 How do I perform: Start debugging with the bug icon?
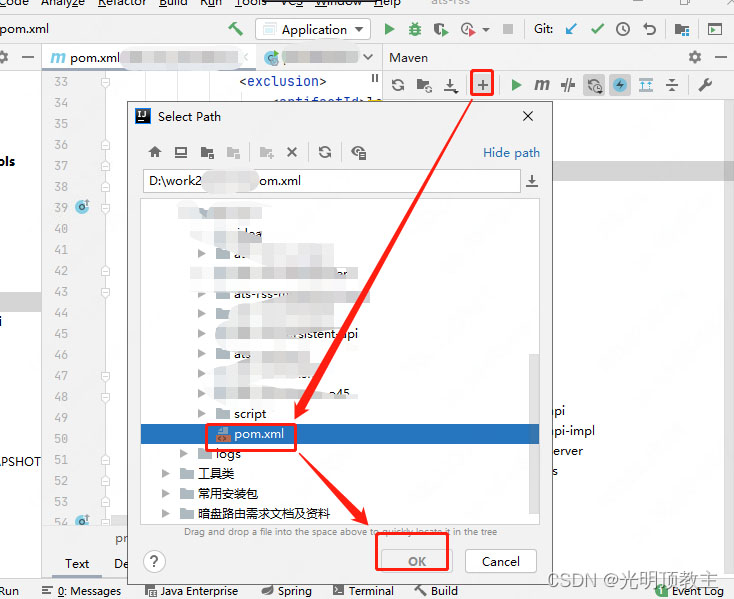(x=415, y=29)
